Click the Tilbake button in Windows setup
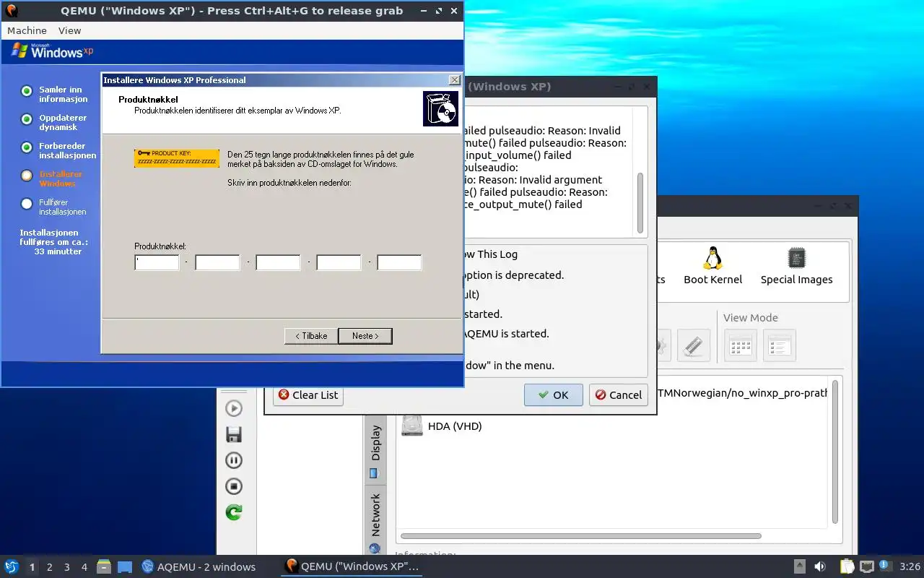 pos(311,336)
